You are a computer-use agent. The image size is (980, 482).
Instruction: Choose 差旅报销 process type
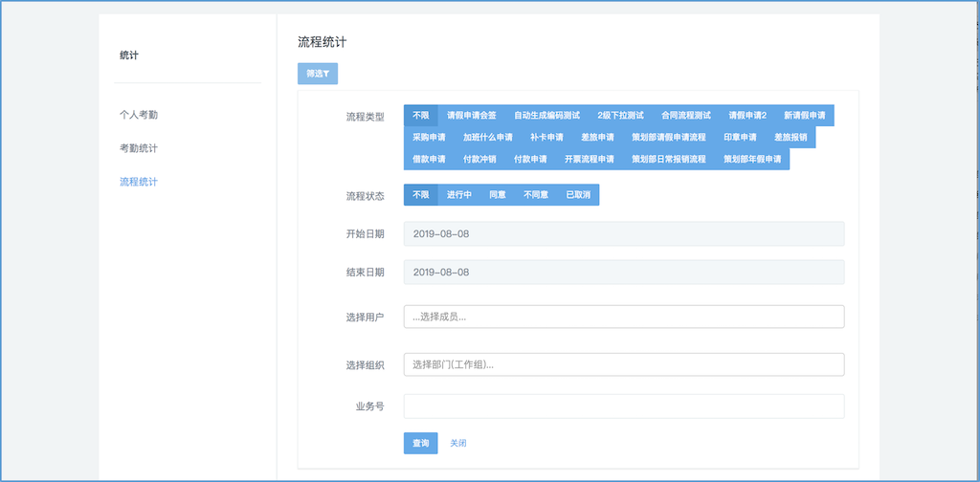[x=791, y=138]
